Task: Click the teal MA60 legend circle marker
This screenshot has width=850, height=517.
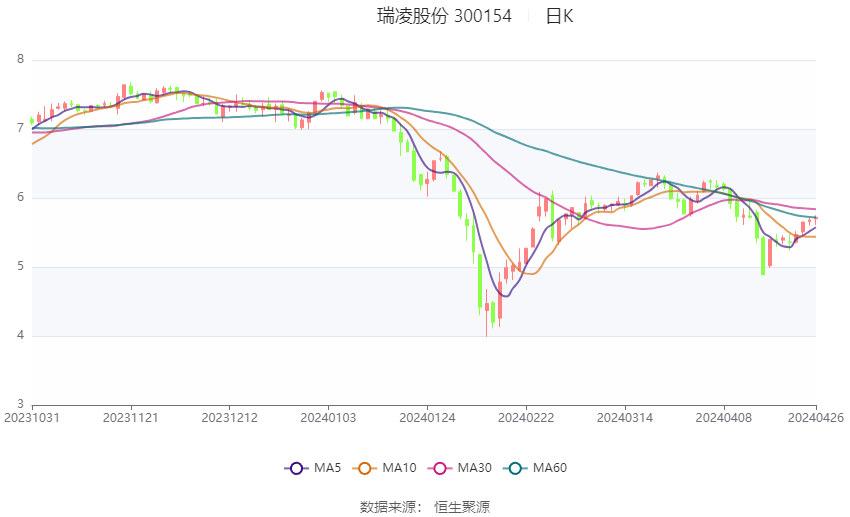Action: 514,468
